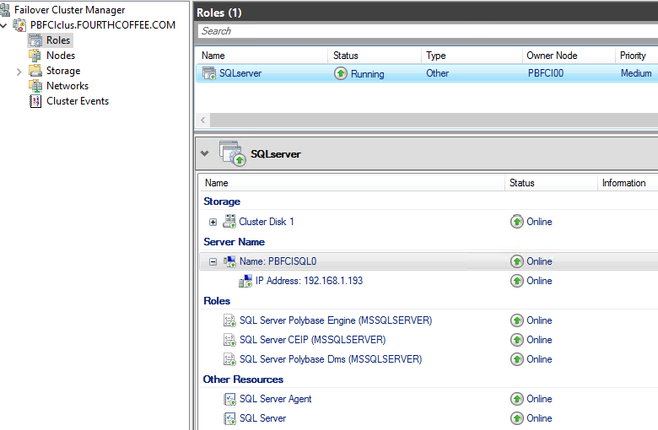Click the large SQLserver role icon in details header
The width and height of the screenshot is (658, 430).
pyautogui.click(x=232, y=154)
